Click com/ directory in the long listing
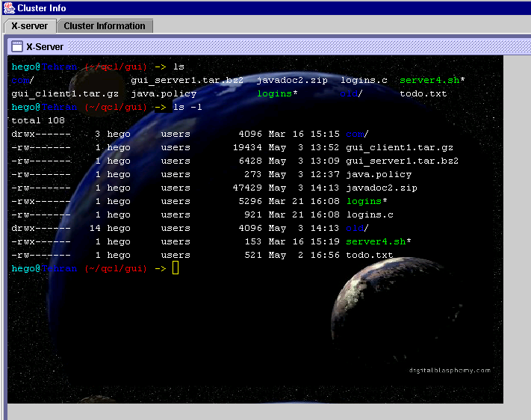The height and width of the screenshot is (420, 531). click(357, 134)
